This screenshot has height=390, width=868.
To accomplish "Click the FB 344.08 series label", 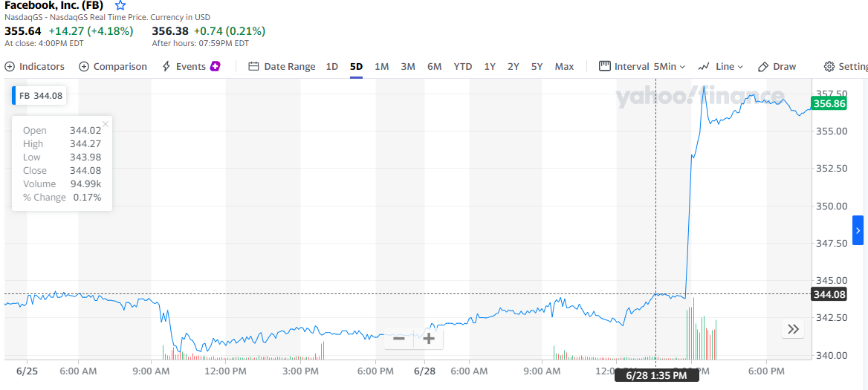I will click(40, 96).
